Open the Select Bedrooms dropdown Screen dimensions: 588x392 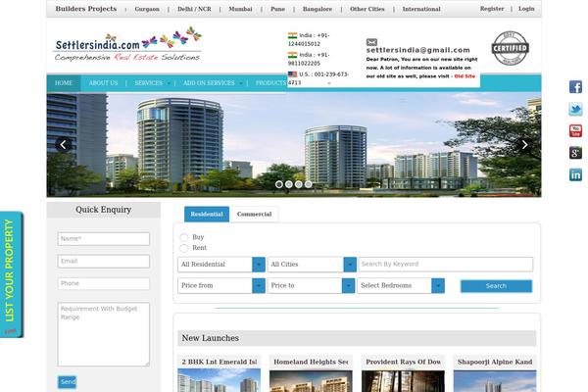[x=401, y=286]
